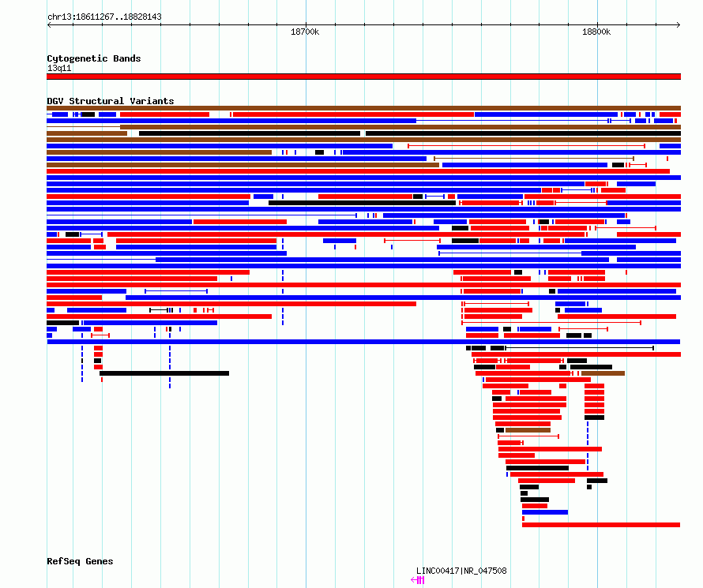Click the 13q11 band label
Image resolution: width=703 pixels, height=588 pixels.
coord(59,68)
